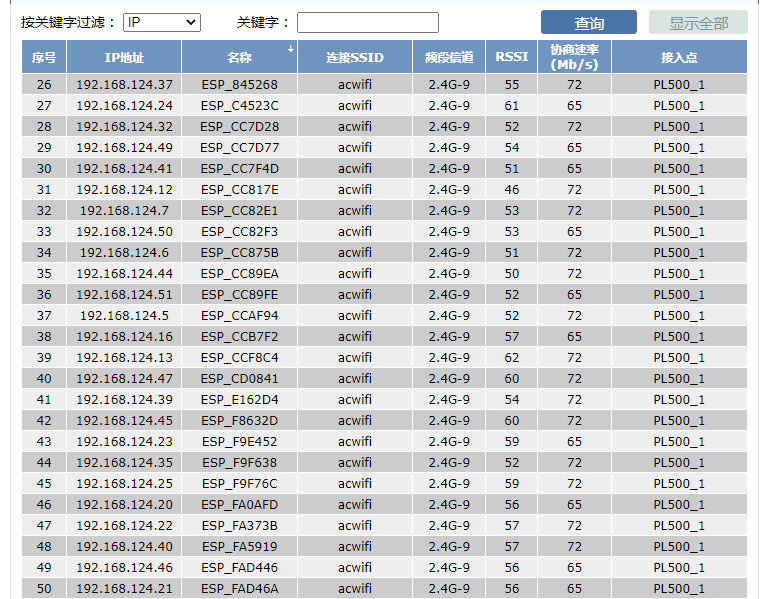Select row number 40

coord(44,379)
